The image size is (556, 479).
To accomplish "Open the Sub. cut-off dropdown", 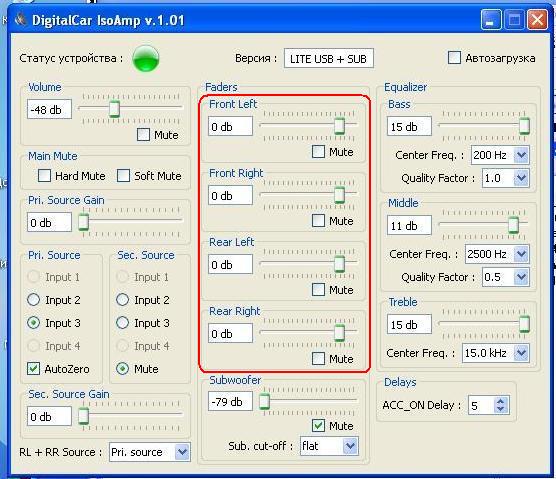I will [350, 446].
